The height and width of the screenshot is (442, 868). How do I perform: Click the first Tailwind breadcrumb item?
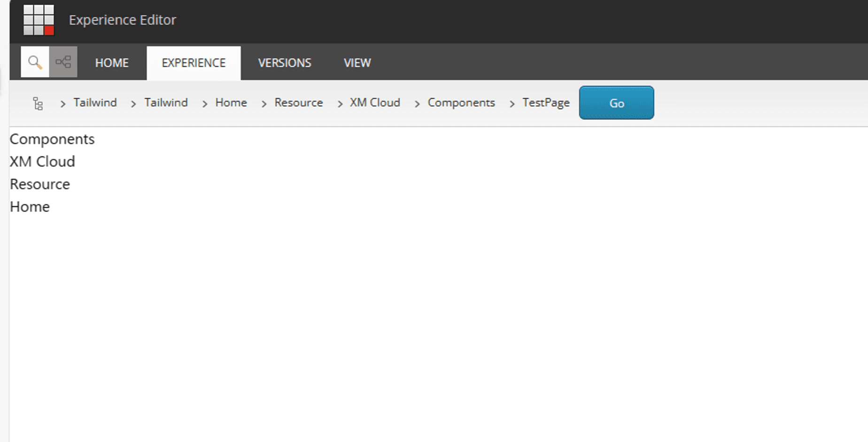pyautogui.click(x=95, y=103)
